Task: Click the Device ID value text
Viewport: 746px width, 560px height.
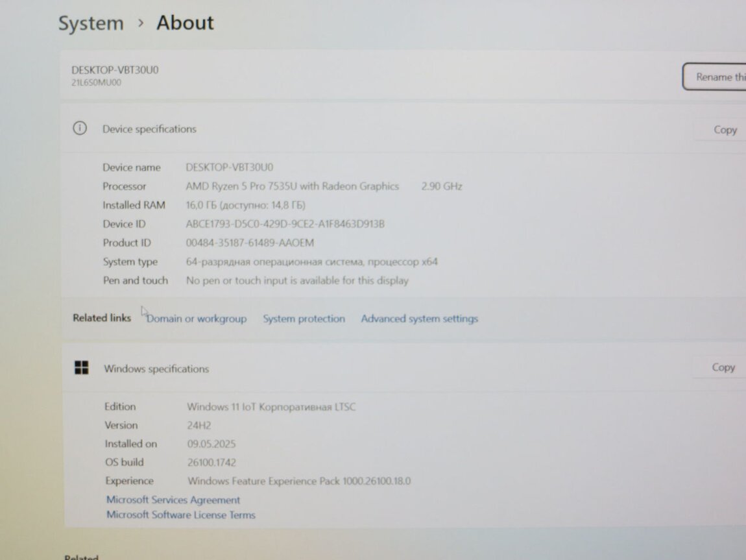Action: 285,224
